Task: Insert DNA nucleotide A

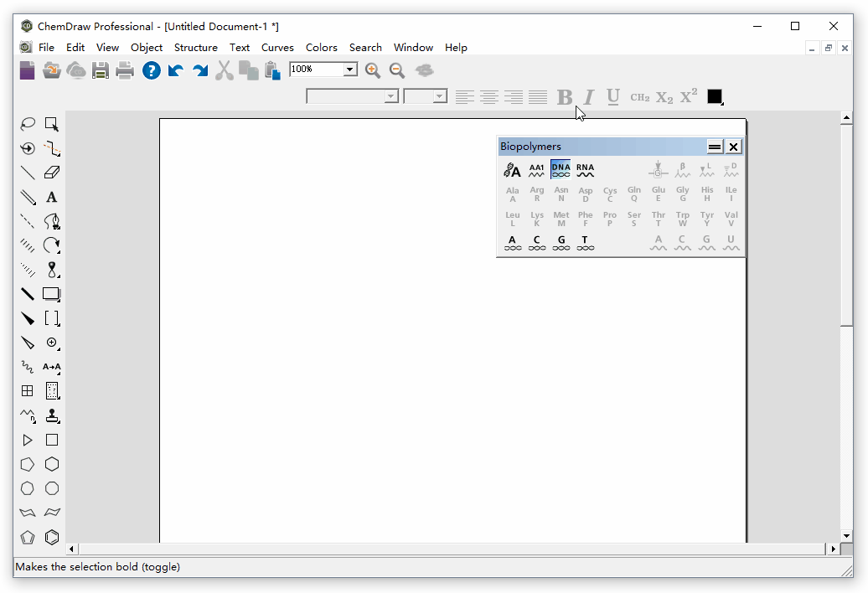Action: point(513,242)
